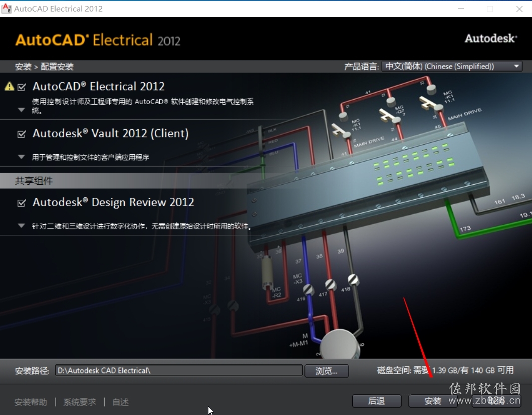Click the 取消 cancel button
The width and height of the screenshot is (532, 415).
(x=496, y=401)
